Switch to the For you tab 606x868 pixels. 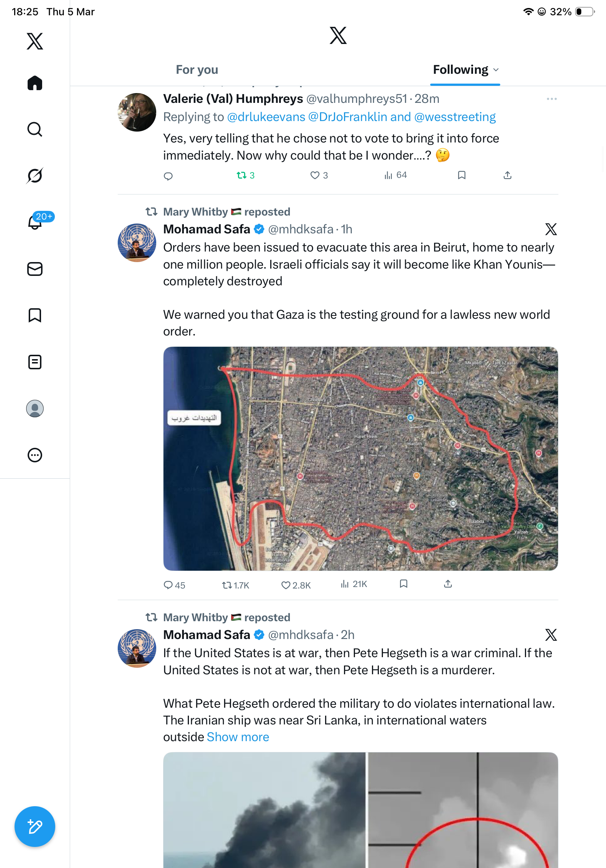point(197,69)
